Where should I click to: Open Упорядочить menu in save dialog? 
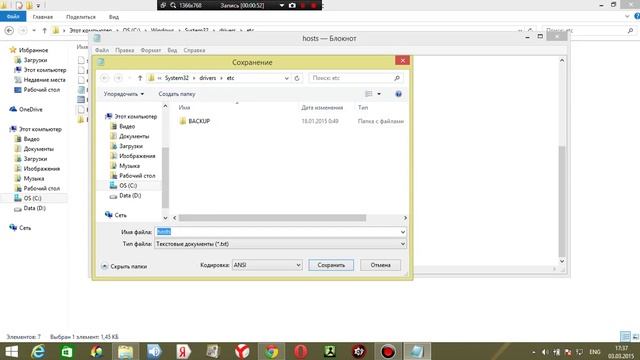click(x=124, y=94)
